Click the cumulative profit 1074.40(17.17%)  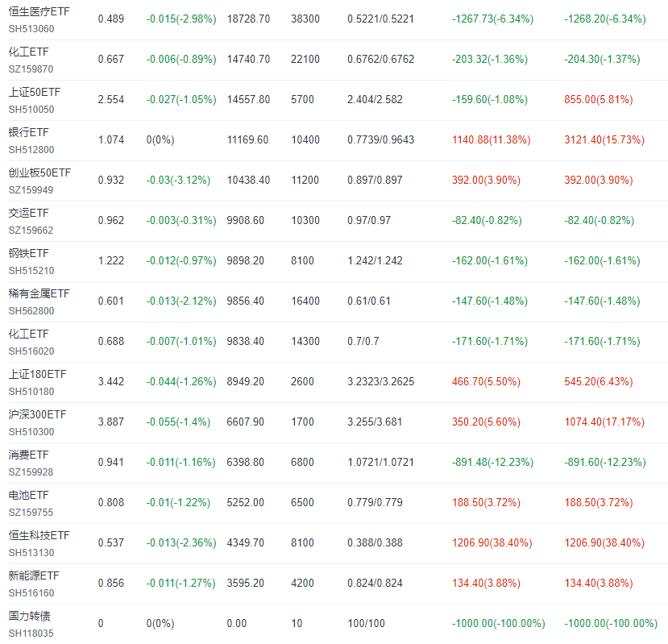pyautogui.click(x=604, y=422)
